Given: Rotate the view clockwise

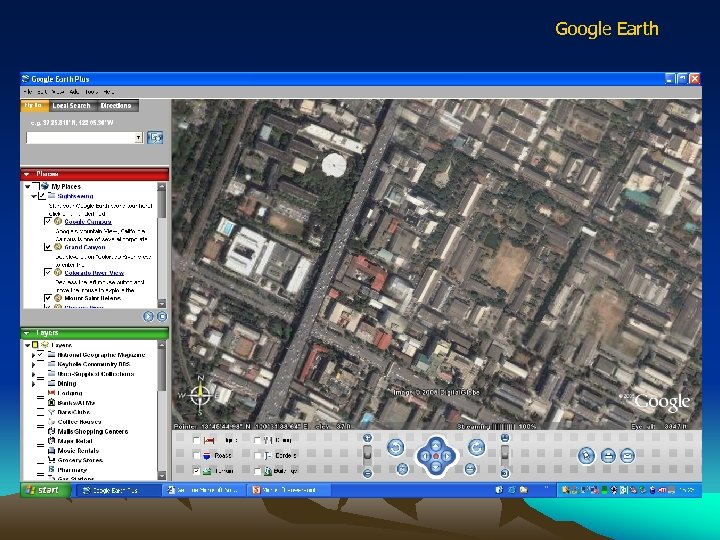Looking at the screenshot, I should [477, 447].
